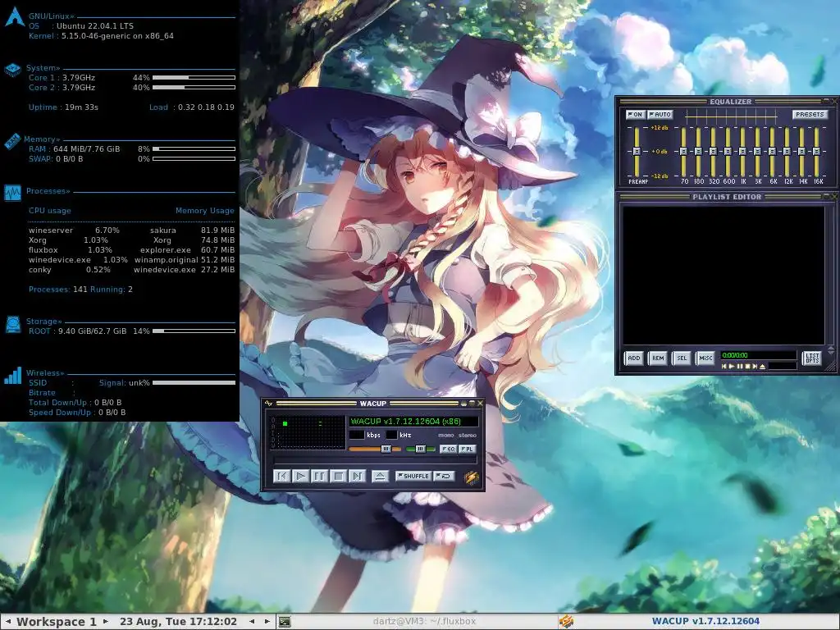
Task: Start playback with WACUP's large Play button
Action: click(x=300, y=476)
